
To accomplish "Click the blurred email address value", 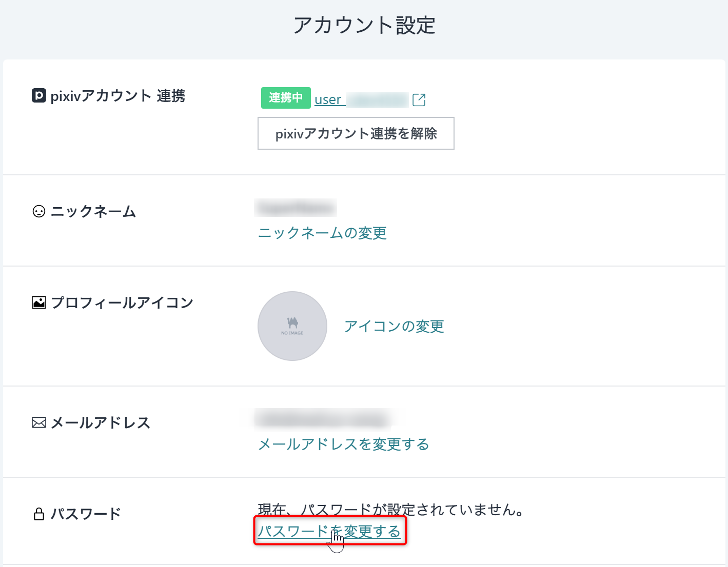I will click(323, 419).
